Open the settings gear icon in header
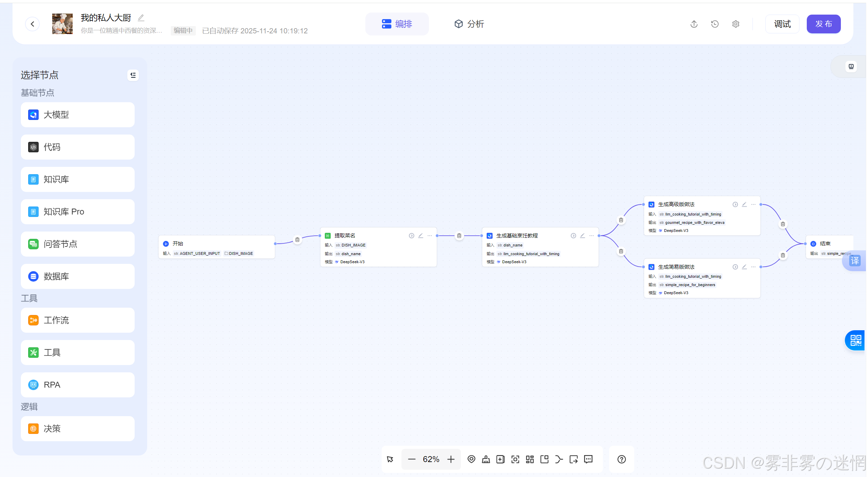The height and width of the screenshot is (477, 868). (x=735, y=24)
